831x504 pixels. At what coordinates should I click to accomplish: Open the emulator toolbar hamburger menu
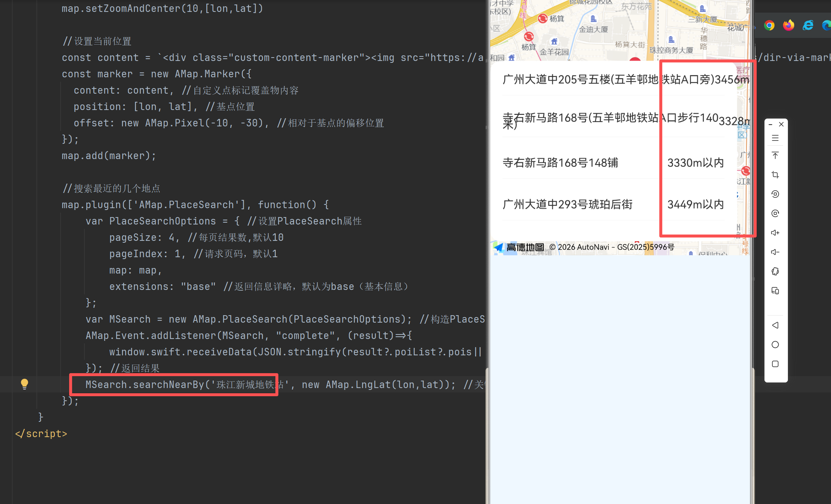[x=775, y=138]
